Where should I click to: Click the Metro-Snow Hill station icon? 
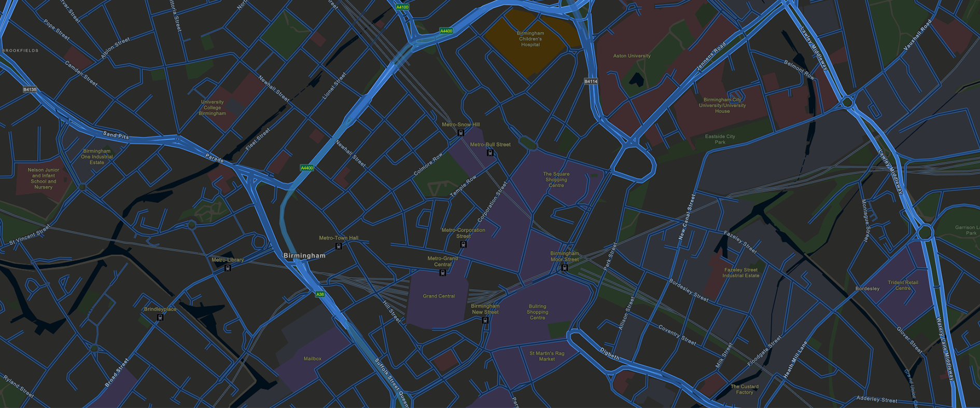pyautogui.click(x=460, y=133)
